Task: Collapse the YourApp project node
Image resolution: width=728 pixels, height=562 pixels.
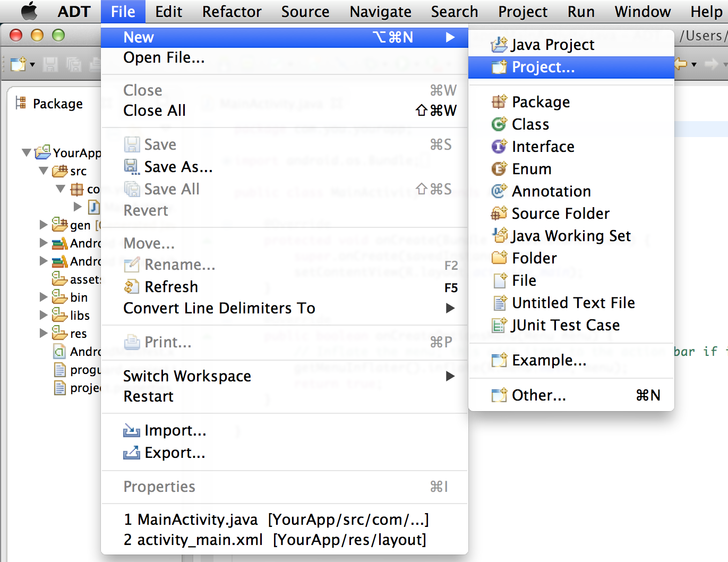Action: click(x=27, y=153)
